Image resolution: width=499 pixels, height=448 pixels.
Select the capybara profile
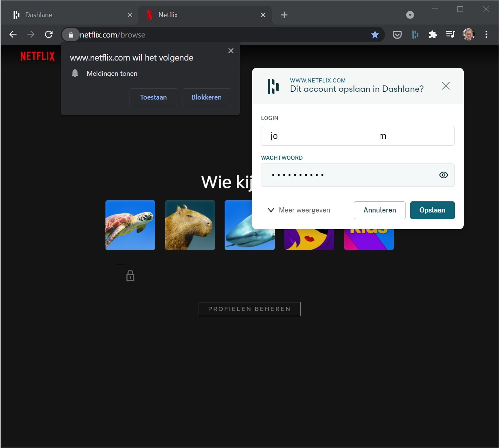[x=190, y=225]
